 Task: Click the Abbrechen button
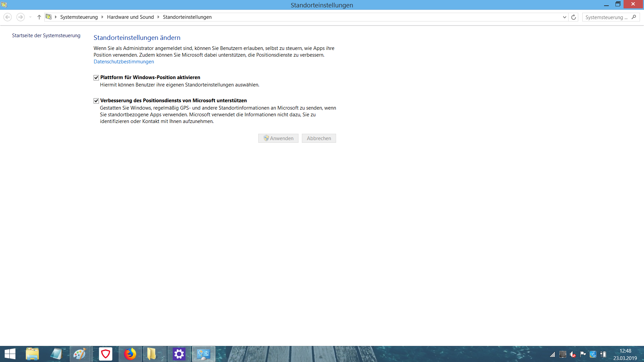(319, 138)
